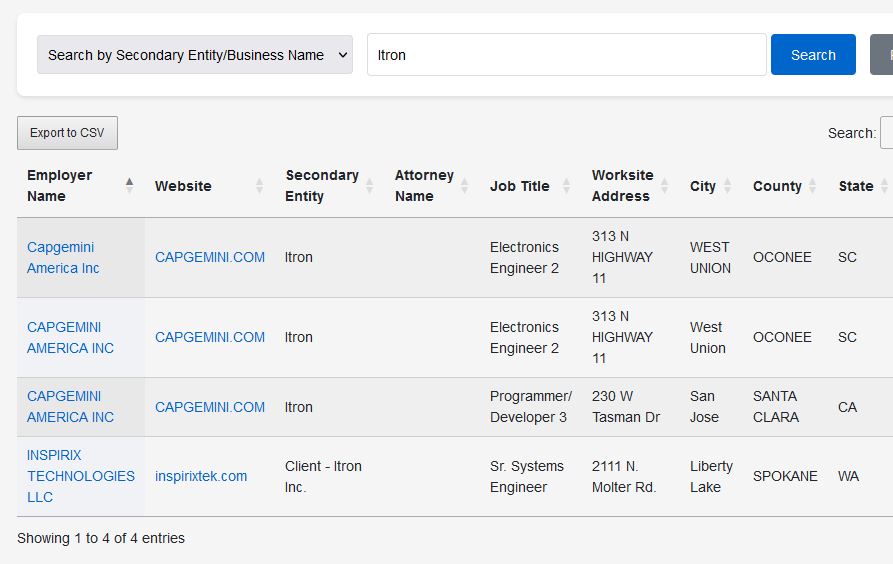Click the table filter Search input
The height and width of the screenshot is (564, 893).
point(887,133)
